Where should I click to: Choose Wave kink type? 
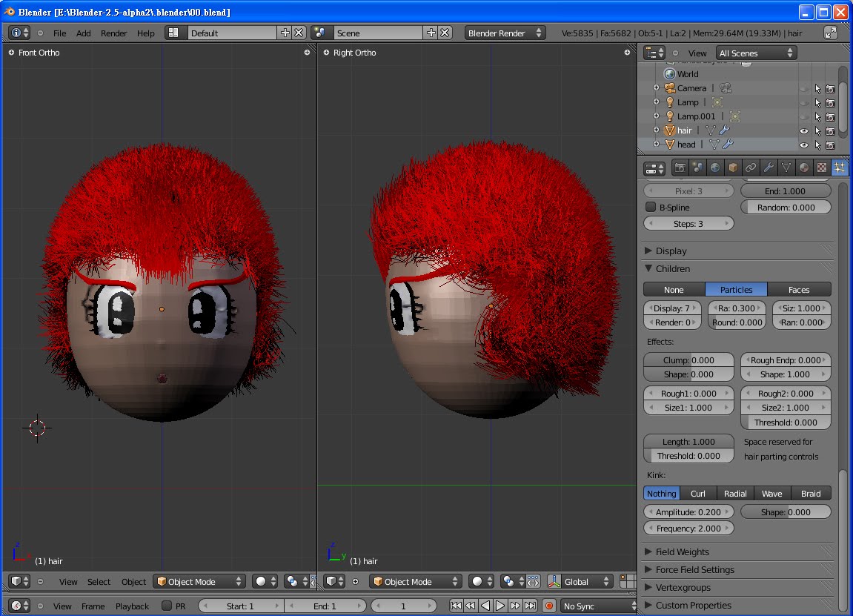[x=772, y=494]
